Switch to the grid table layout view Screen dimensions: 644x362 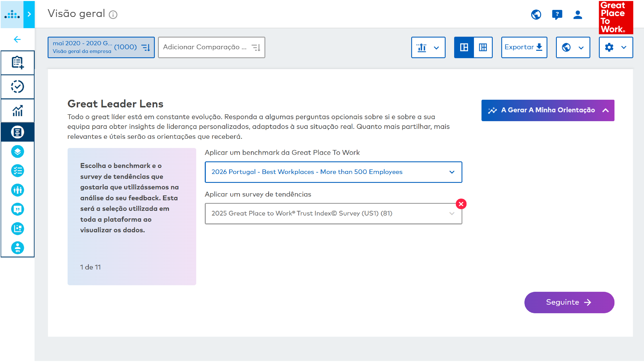coord(483,47)
